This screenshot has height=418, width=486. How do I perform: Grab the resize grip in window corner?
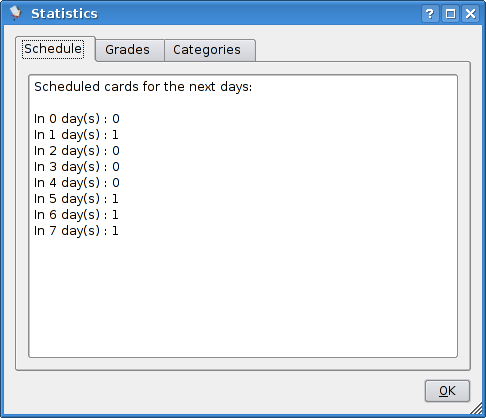(477, 409)
